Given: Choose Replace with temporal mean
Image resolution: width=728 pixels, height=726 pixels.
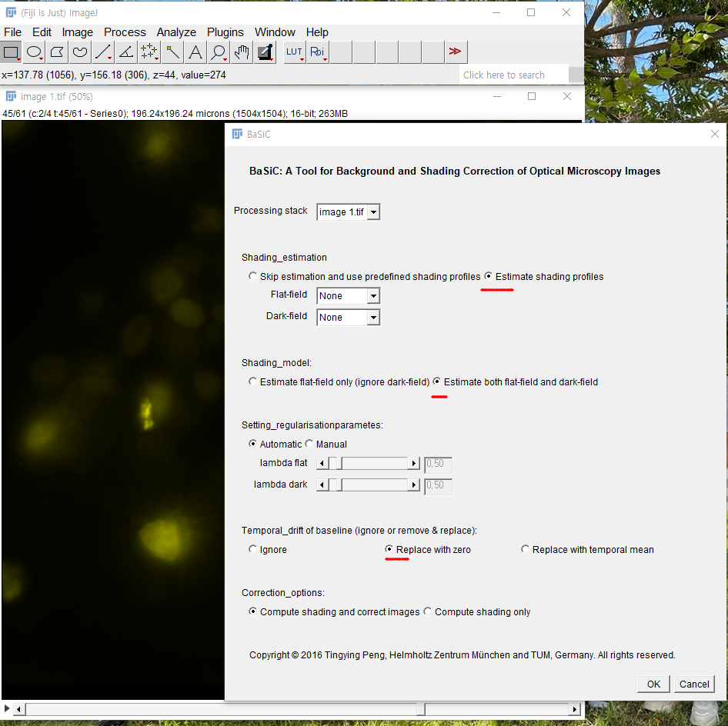Looking at the screenshot, I should [x=525, y=549].
